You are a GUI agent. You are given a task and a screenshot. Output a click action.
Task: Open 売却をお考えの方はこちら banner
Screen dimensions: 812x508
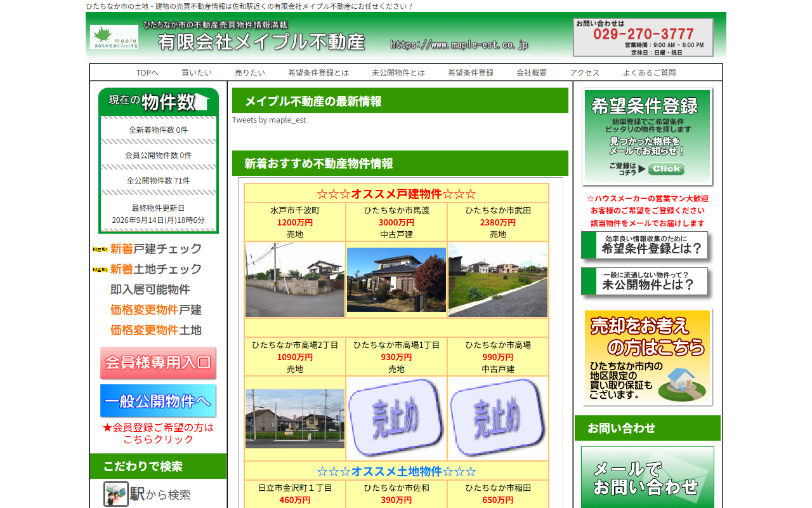(648, 358)
